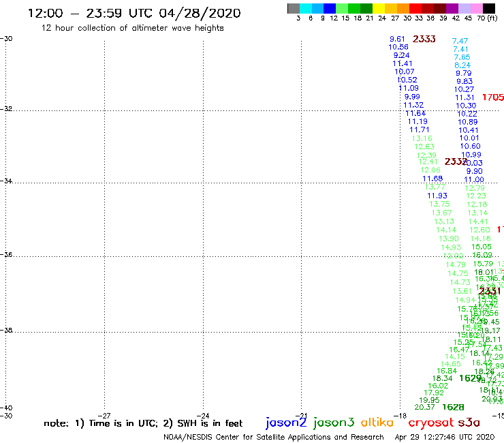Click the NOAA/NESDIS credit line
The width and height of the screenshot is (504, 443).
[x=274, y=437]
